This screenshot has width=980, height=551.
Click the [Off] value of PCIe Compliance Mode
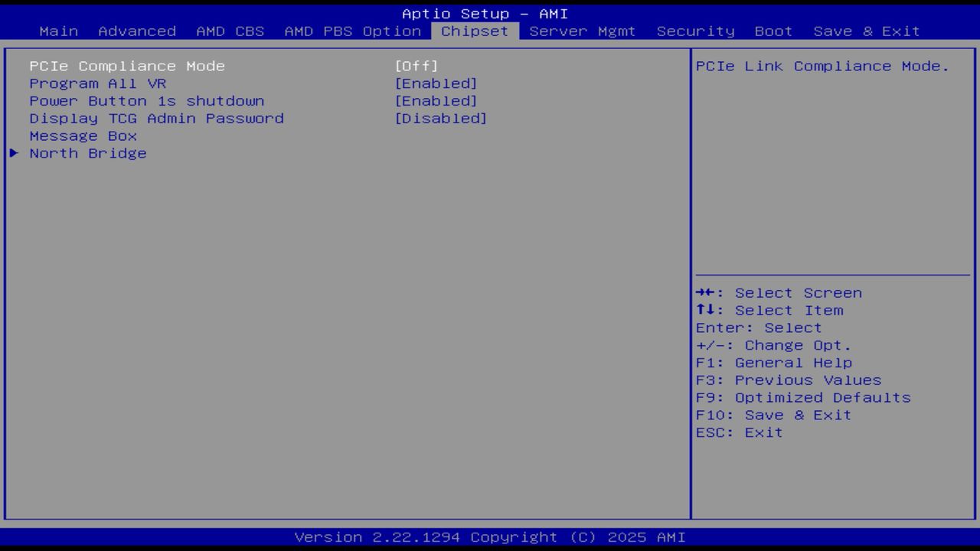pos(416,66)
